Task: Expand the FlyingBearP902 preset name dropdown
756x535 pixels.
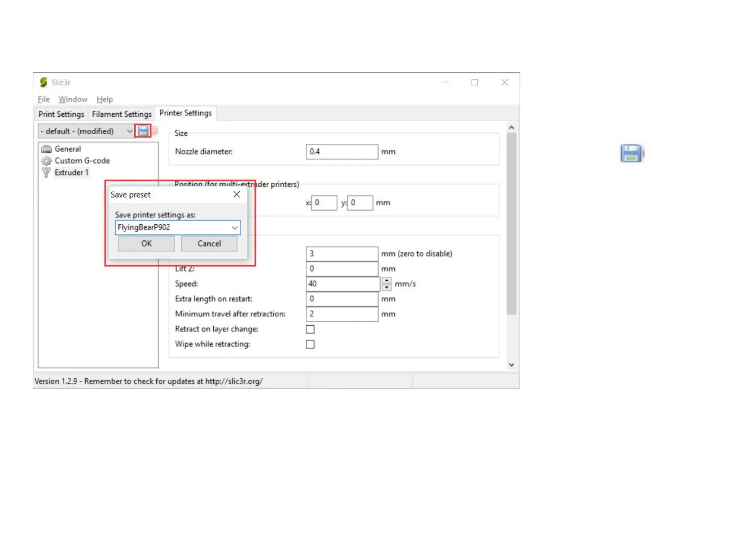Action: [x=234, y=228]
